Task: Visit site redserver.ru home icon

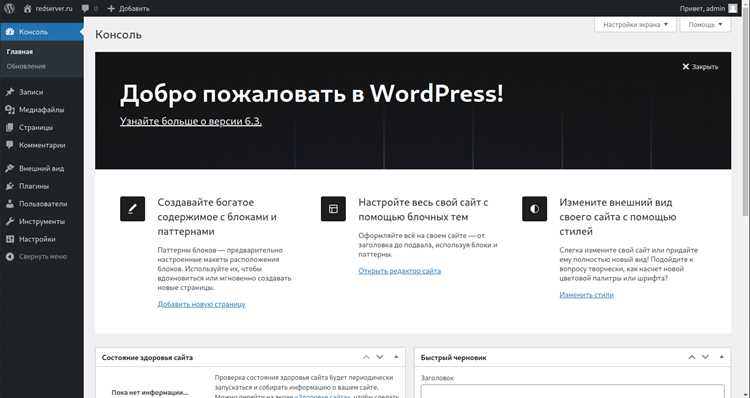Action: click(x=27, y=9)
